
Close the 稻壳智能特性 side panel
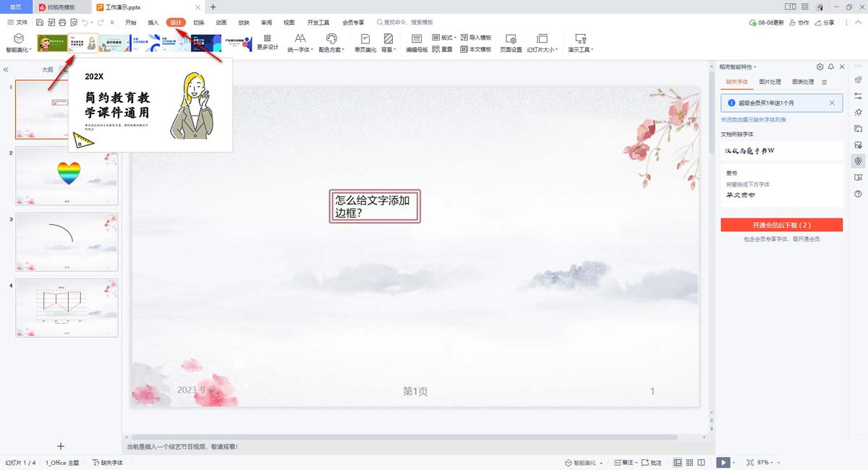[x=842, y=67]
